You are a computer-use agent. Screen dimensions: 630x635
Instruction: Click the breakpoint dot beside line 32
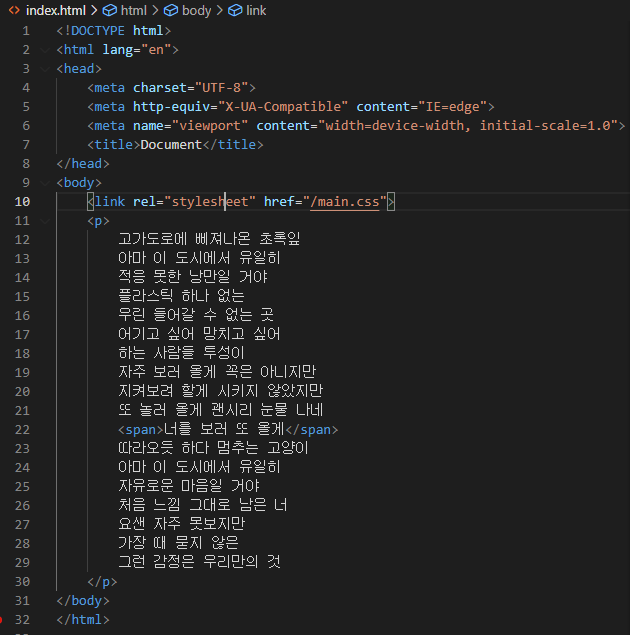(x=1, y=620)
